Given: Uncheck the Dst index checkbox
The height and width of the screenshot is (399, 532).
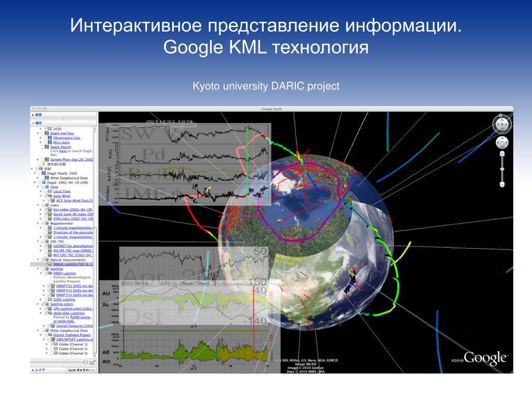Looking at the screenshot, I should click(x=46, y=210).
